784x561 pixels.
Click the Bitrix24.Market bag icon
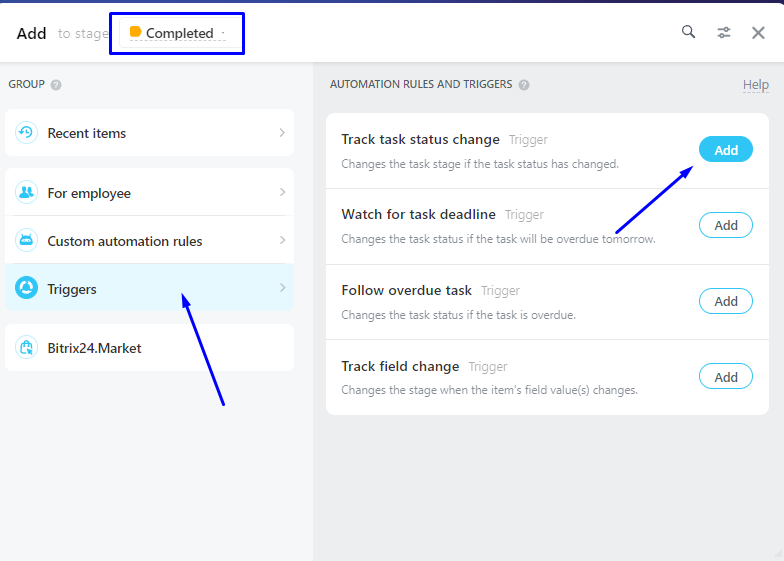coord(26,348)
